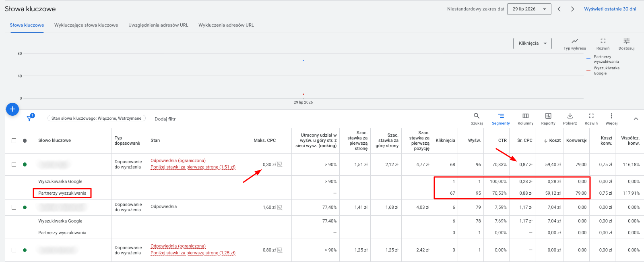This screenshot has width=644, height=262.
Task: Tick the checkbox for the 0,80 zł keyword row
Action: coord(14,250)
